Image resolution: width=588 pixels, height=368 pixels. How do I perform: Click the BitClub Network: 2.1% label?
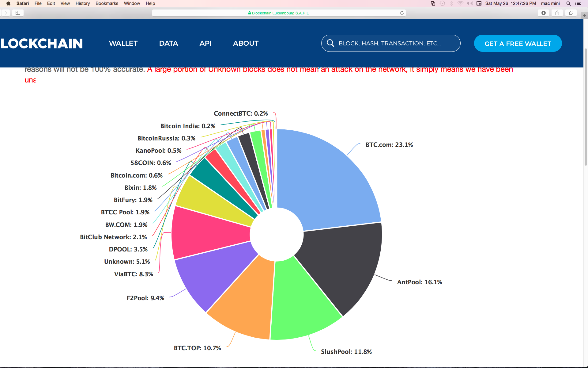coord(113,237)
